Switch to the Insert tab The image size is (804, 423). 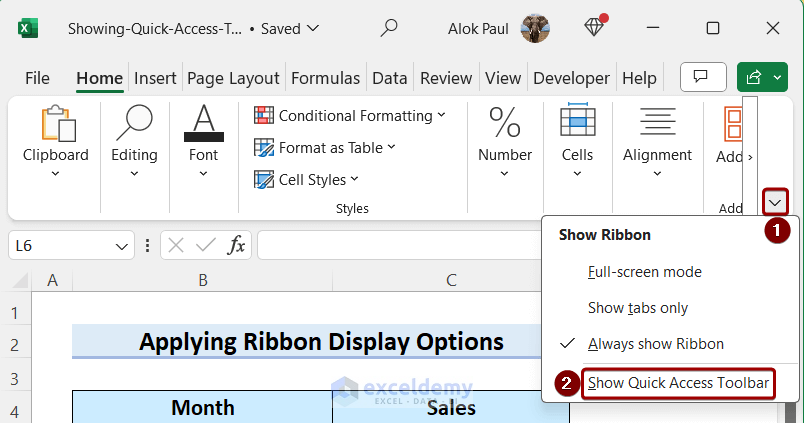[155, 78]
